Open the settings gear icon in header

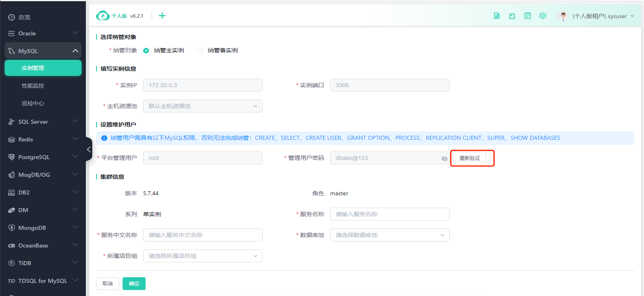pyautogui.click(x=543, y=16)
